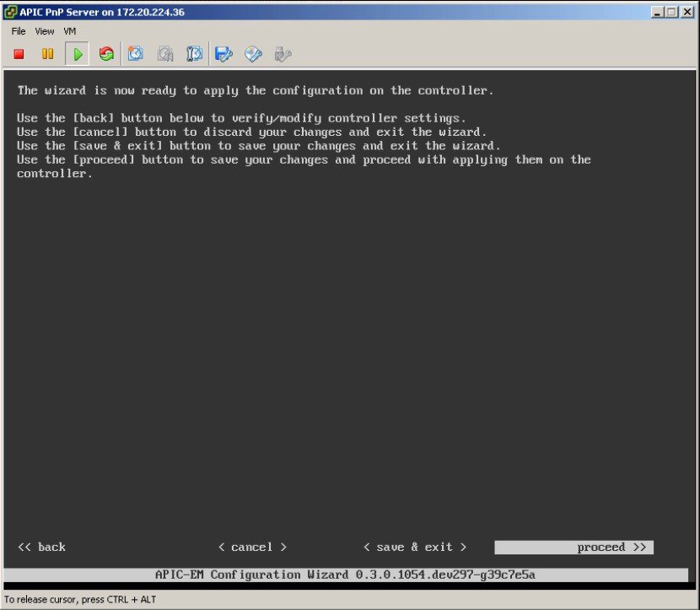Click the 'To release cursor, press CTRL + ALT' status text

tap(80, 599)
